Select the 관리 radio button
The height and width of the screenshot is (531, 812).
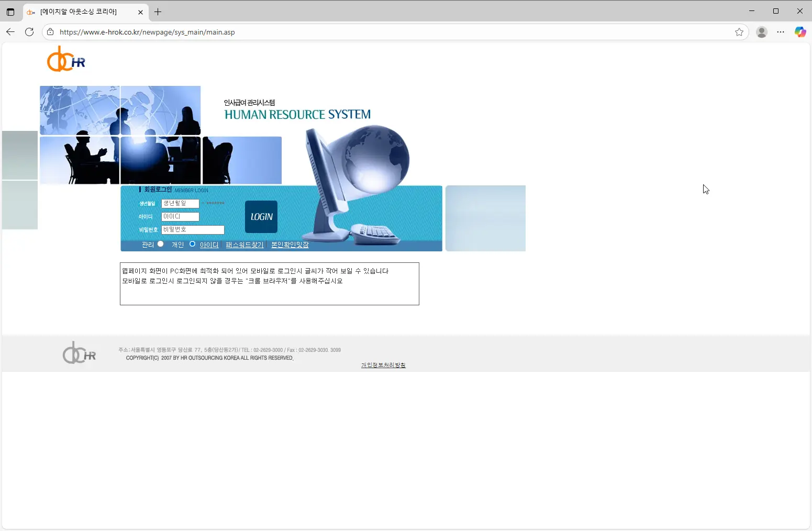161,244
